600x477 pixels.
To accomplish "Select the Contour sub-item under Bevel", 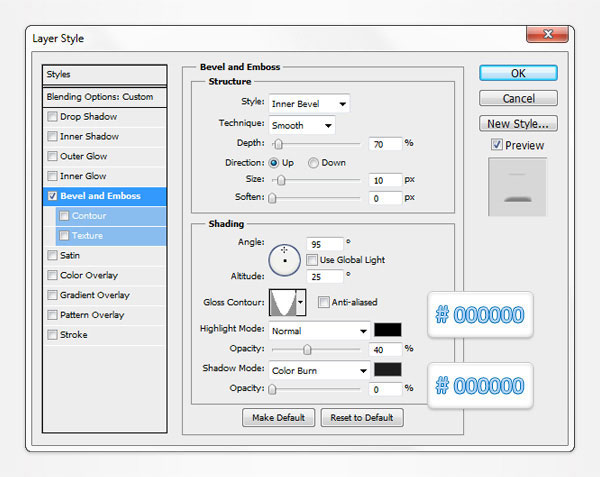I will (88, 216).
